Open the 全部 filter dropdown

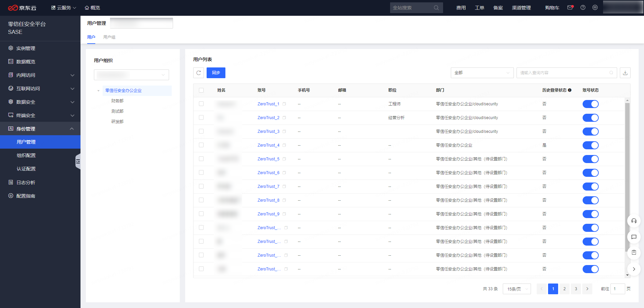click(482, 73)
